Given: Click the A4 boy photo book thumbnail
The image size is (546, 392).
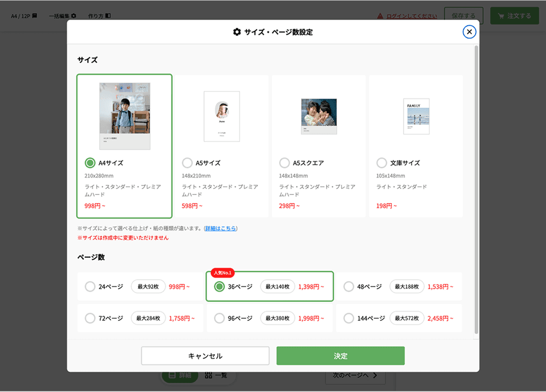Looking at the screenshot, I should point(124,116).
